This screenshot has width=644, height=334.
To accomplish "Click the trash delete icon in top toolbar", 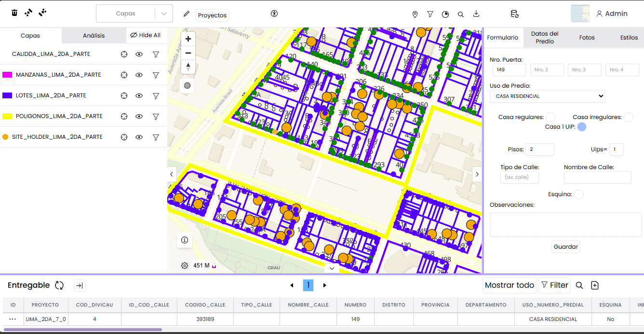I will tap(14, 13).
